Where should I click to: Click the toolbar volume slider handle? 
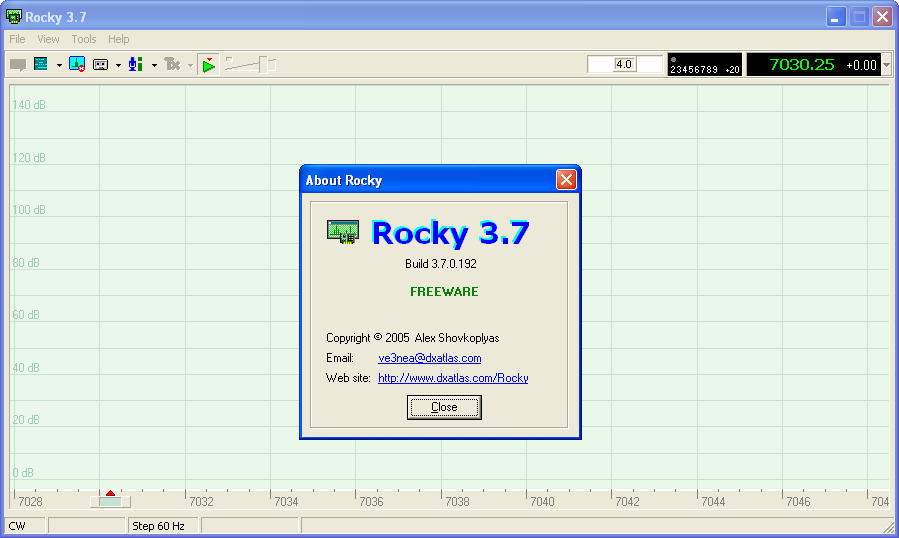264,64
